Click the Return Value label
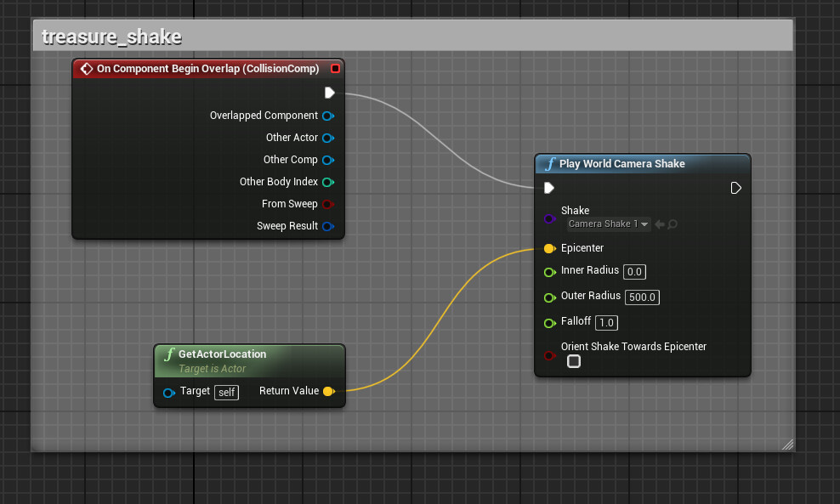840x504 pixels. point(289,391)
